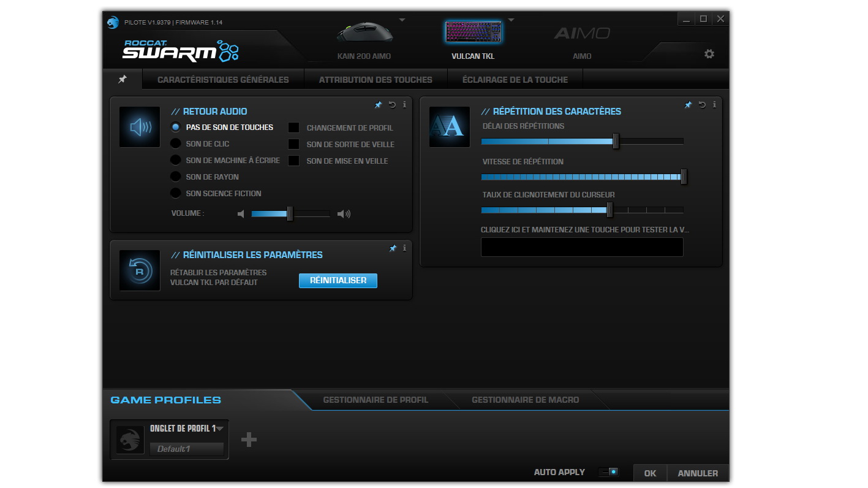Reset the Retour Audio settings via the undo icon
Screen dimensions: 868x488
point(391,105)
